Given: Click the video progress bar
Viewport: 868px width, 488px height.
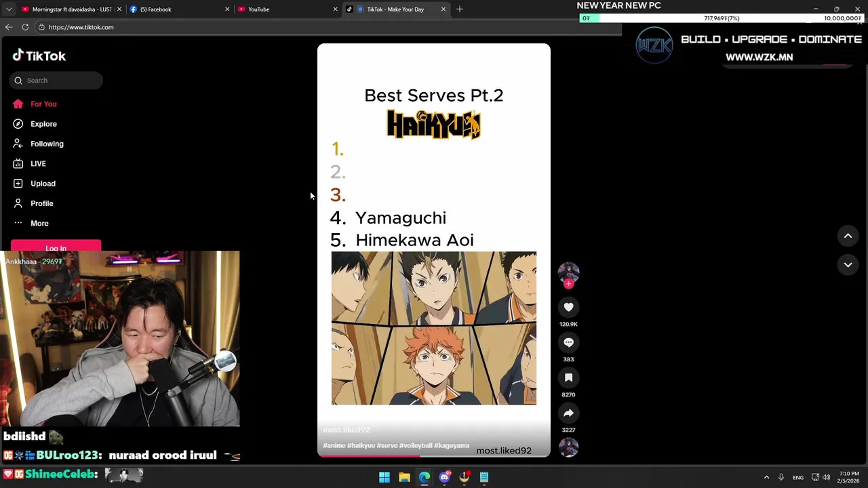Looking at the screenshot, I should [x=434, y=456].
